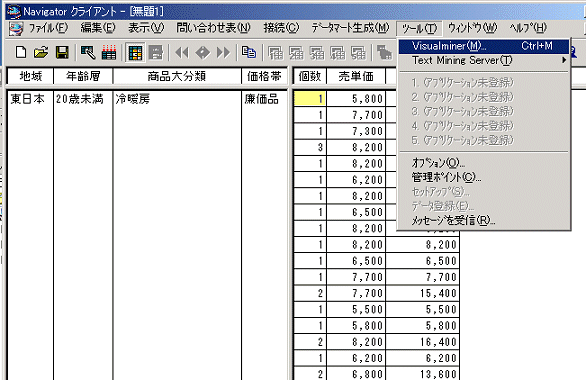The height and width of the screenshot is (380, 586).
Task: Click the grayed form view icon
Action: (155, 53)
